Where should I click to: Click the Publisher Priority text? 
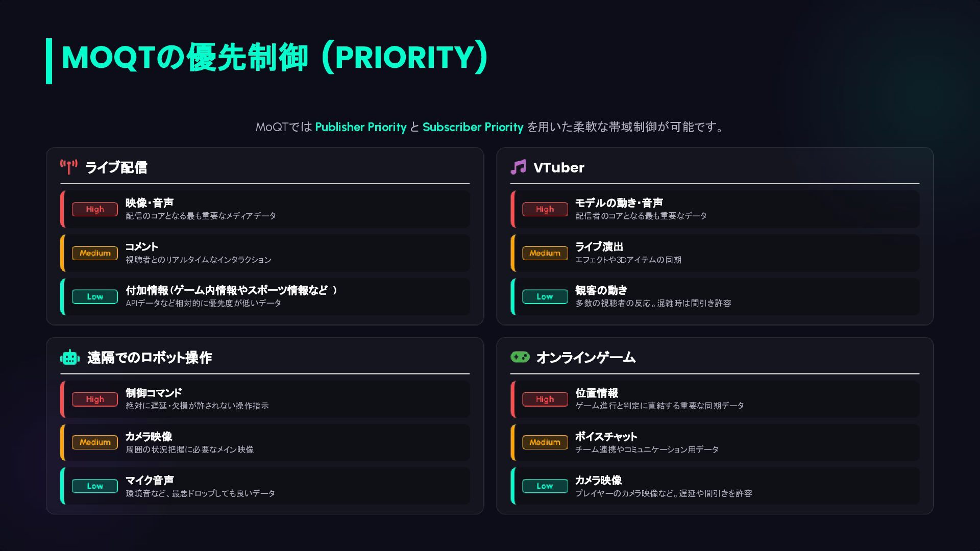click(x=360, y=127)
